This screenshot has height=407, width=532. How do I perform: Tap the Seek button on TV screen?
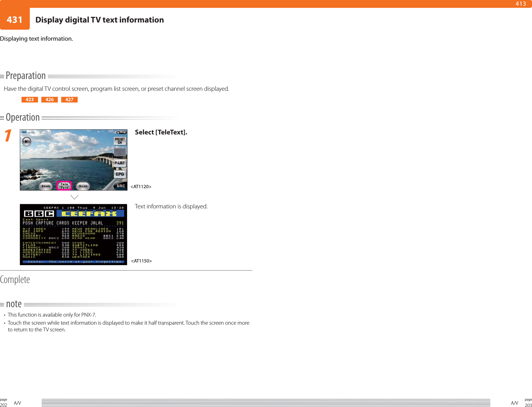pos(46,186)
